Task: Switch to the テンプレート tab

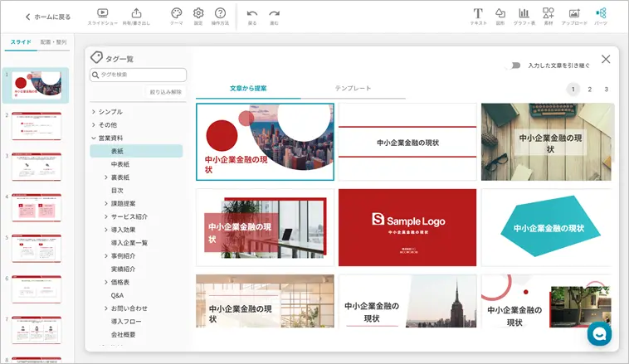Action: [x=353, y=89]
